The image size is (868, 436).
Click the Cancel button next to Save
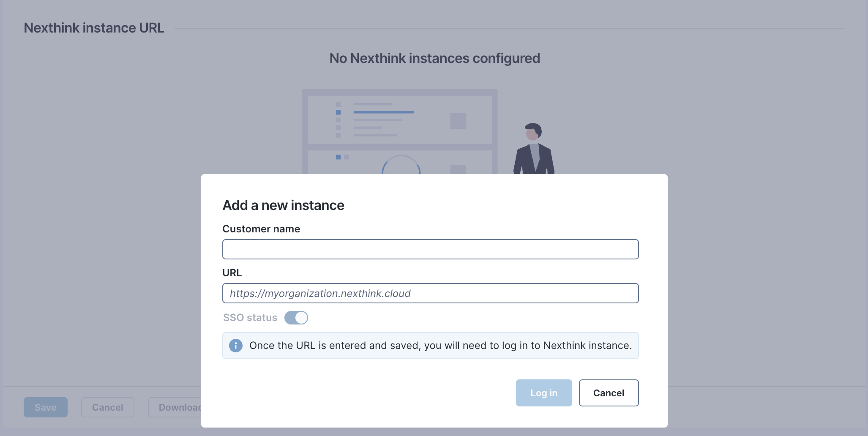tap(108, 407)
